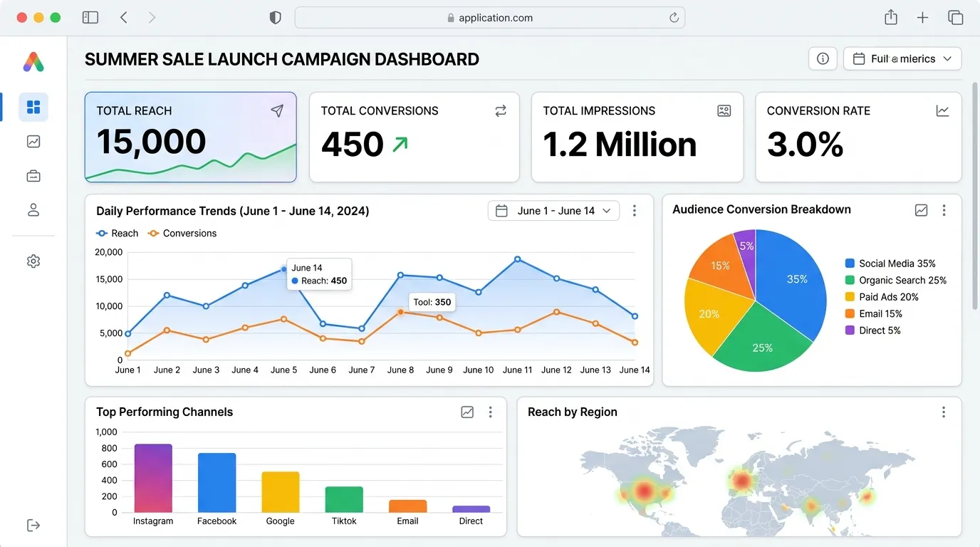Click the logout icon at sidebar bottom
Viewport: 980px width, 547px height.
click(x=33, y=526)
